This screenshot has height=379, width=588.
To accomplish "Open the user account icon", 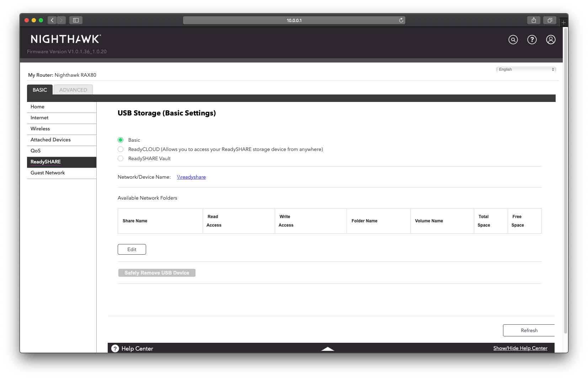I will pyautogui.click(x=551, y=40).
